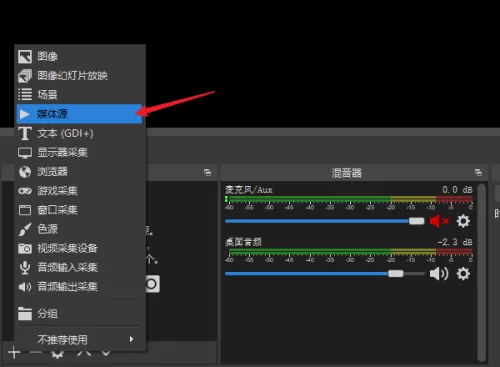The width and height of the screenshot is (500, 367).
Task: Select 分组 group entry
Action: [80, 313]
